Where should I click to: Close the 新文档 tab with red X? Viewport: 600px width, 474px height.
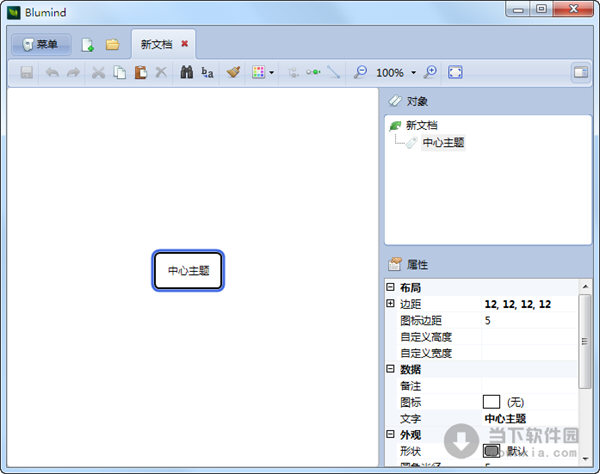click(185, 44)
